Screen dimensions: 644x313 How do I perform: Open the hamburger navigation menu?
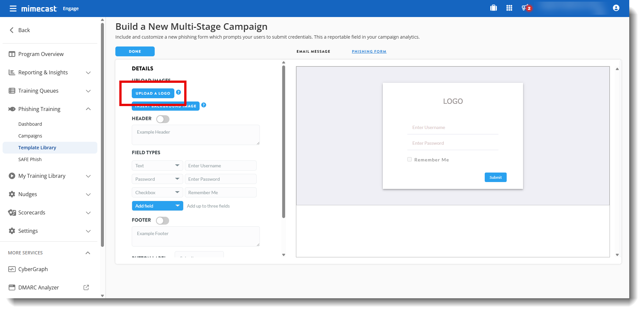tap(13, 9)
